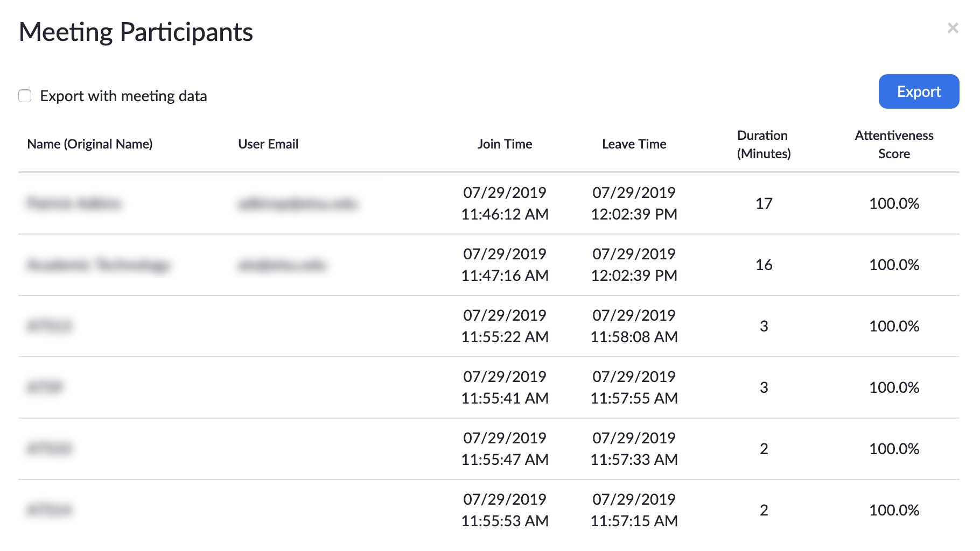Close the Meeting Participants dialog
This screenshot has height=551, width=980.
tap(953, 28)
